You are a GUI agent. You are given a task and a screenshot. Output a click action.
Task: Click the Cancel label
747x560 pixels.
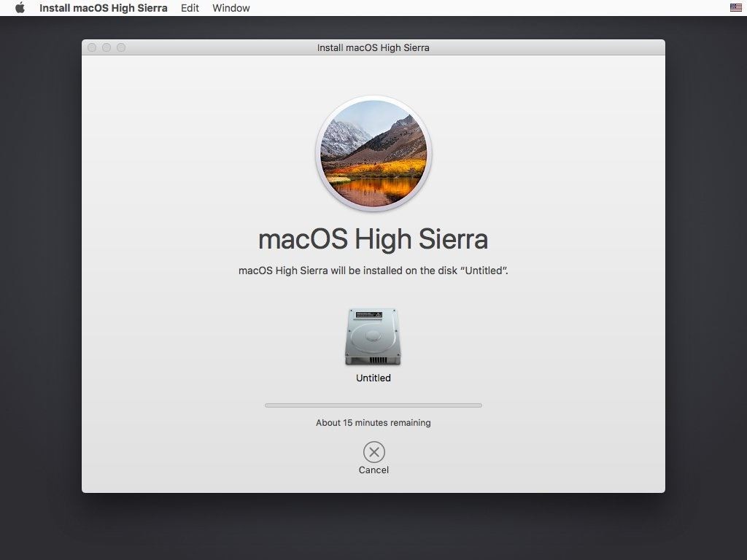373,470
